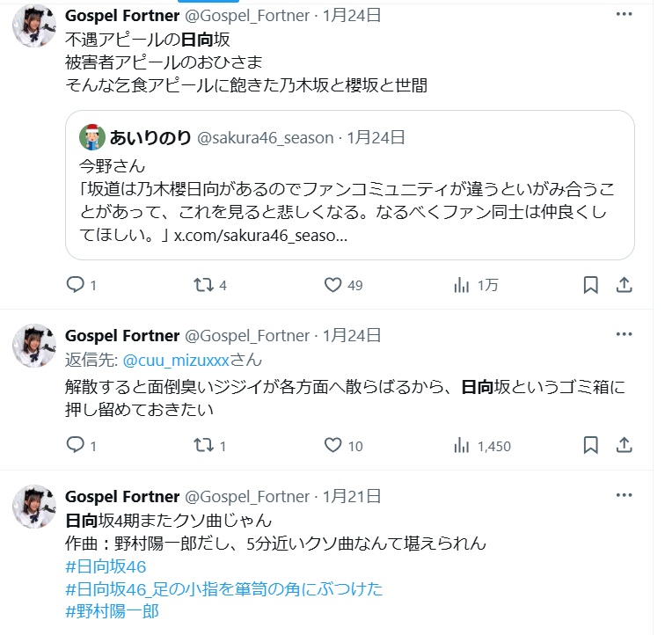The height and width of the screenshot is (635, 672).
Task: Click the #野村陽一郎 hashtag
Action: coord(112,612)
